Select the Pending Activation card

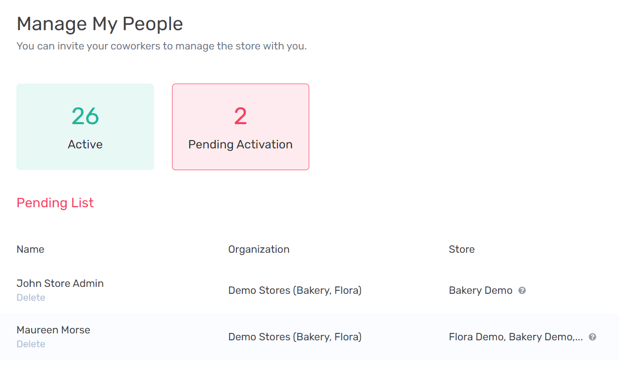tap(240, 127)
